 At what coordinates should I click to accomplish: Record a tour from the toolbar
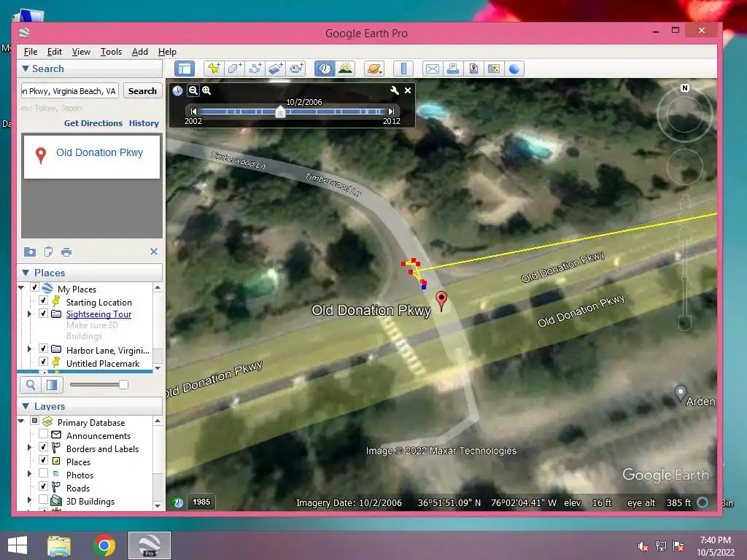[296, 69]
